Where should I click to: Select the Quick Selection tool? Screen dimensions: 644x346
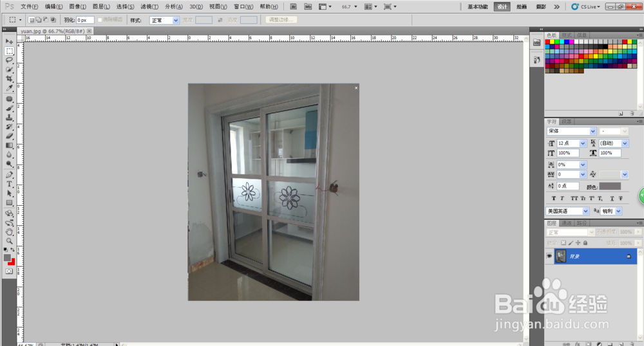click(9, 69)
